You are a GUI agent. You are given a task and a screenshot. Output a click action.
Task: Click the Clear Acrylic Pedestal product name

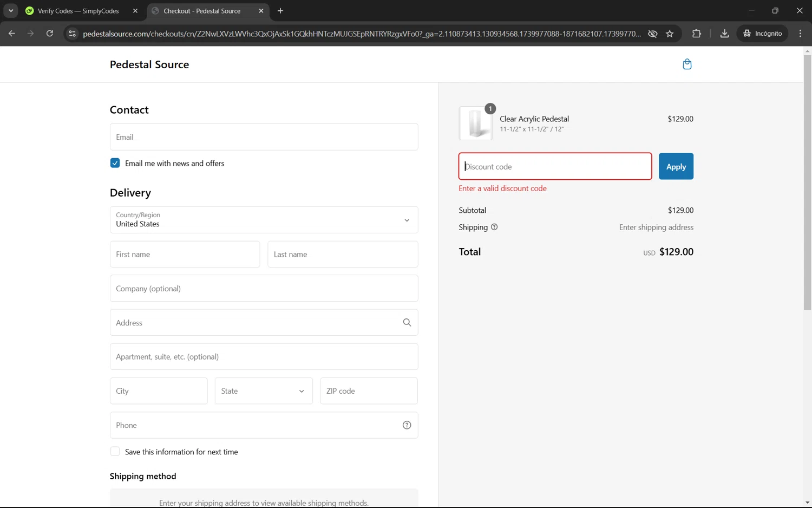(x=534, y=119)
